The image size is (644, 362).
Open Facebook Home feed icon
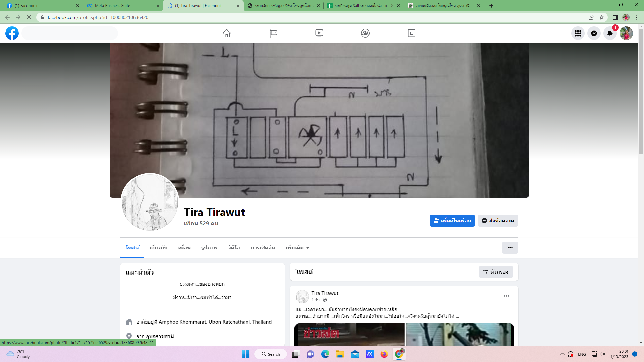click(x=227, y=33)
